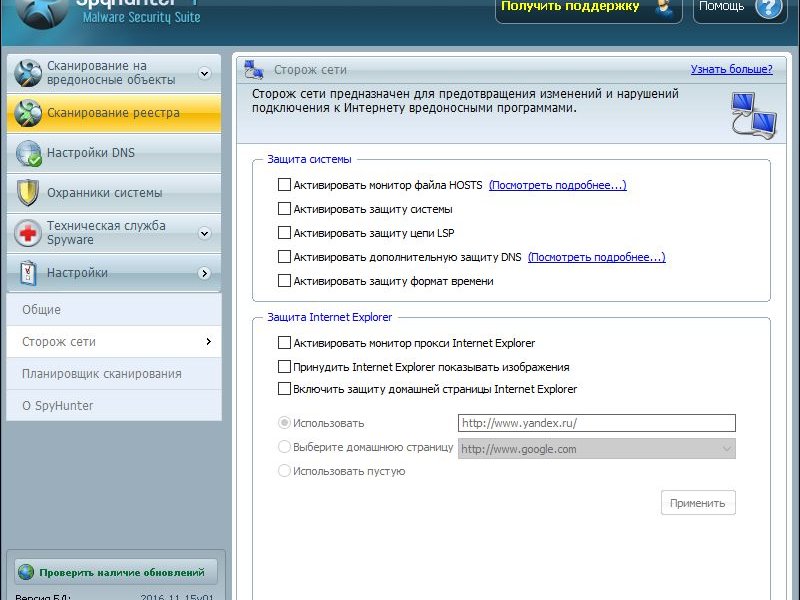Enable LSP chain protection checkbox

coord(284,233)
